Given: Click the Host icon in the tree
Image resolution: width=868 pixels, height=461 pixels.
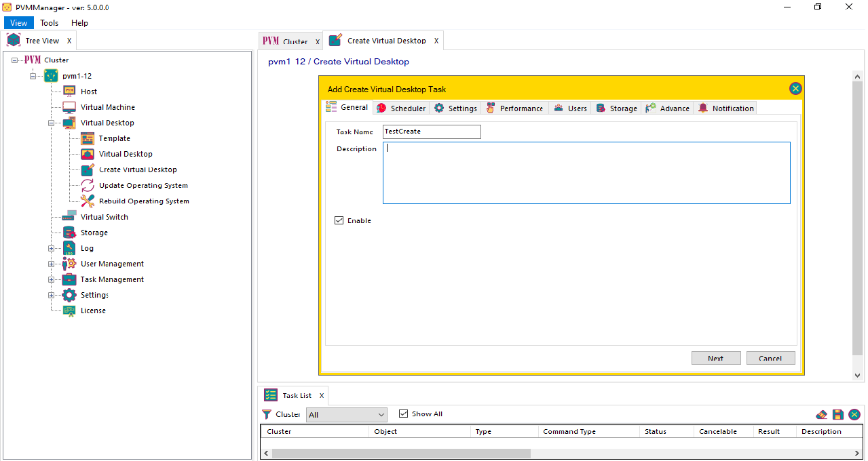Looking at the screenshot, I should 69,91.
